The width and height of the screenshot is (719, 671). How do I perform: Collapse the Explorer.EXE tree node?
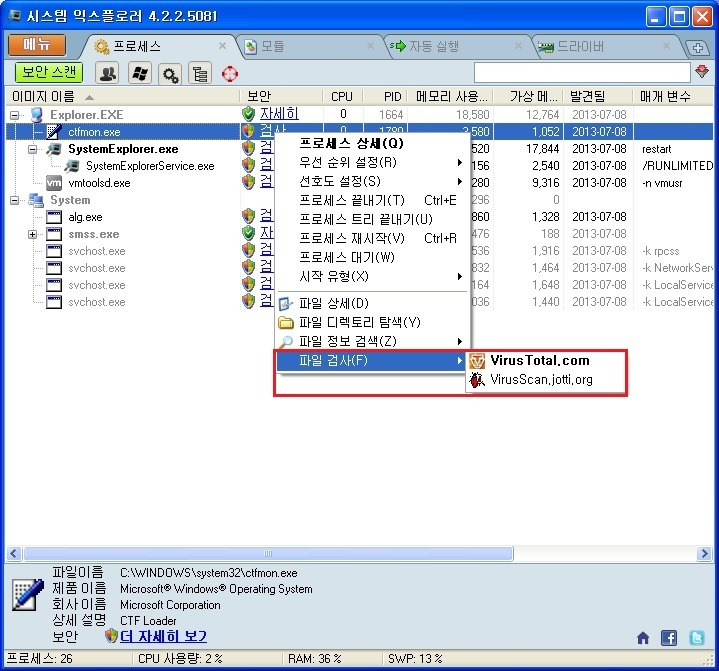point(15,115)
